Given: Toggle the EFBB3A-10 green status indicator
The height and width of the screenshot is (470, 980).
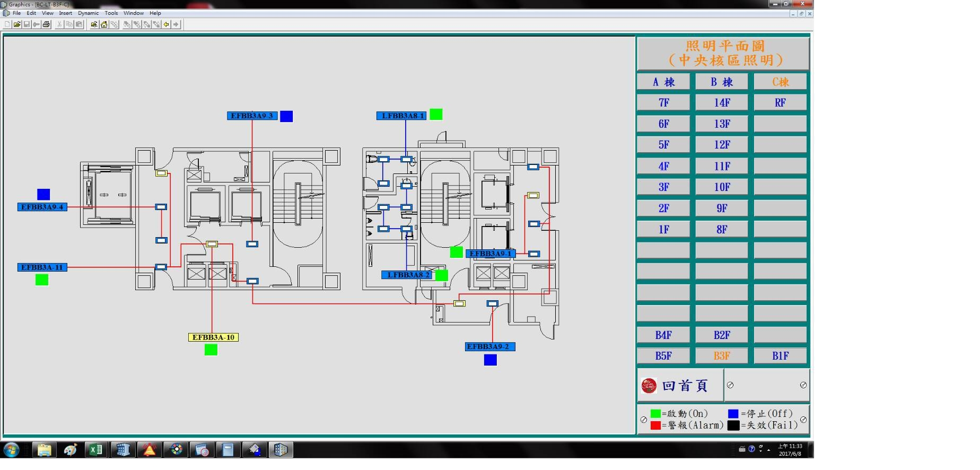Looking at the screenshot, I should point(211,350).
